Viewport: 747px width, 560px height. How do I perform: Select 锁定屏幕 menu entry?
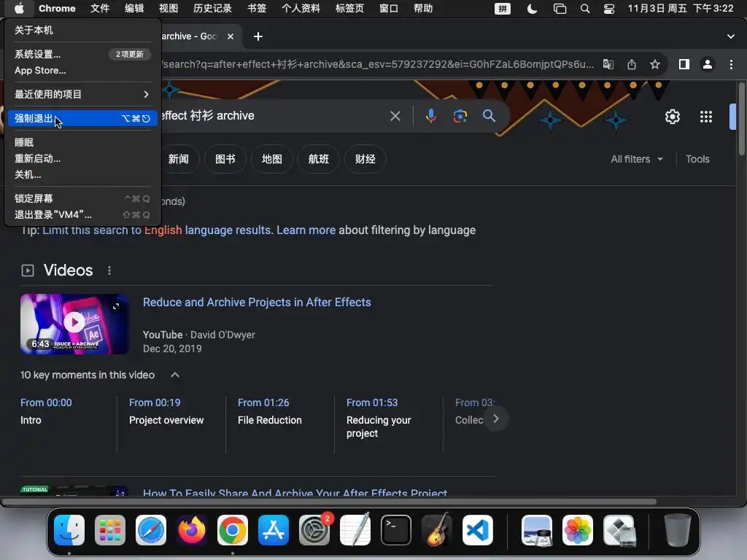pos(82,198)
